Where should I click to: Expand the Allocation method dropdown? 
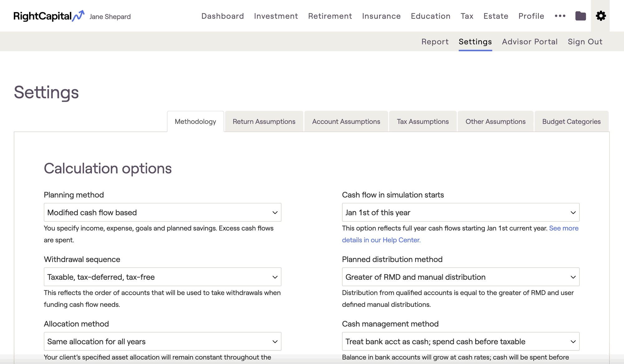click(x=162, y=342)
